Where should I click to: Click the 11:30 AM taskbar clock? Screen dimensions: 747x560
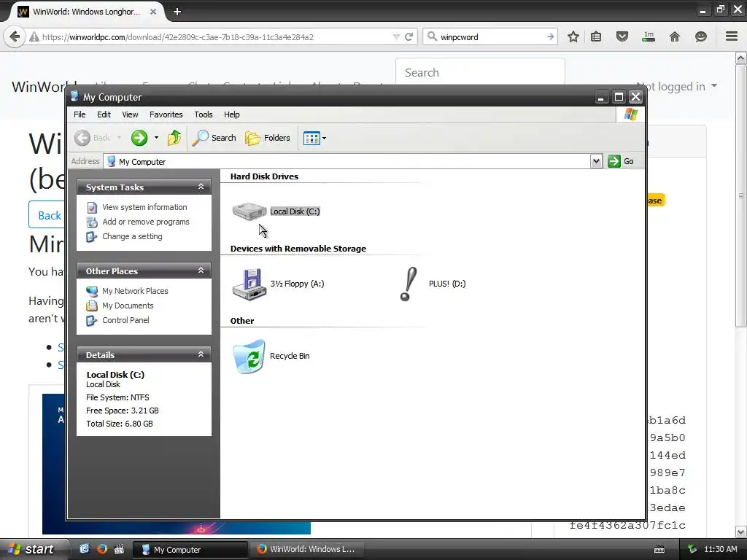pyautogui.click(x=720, y=550)
